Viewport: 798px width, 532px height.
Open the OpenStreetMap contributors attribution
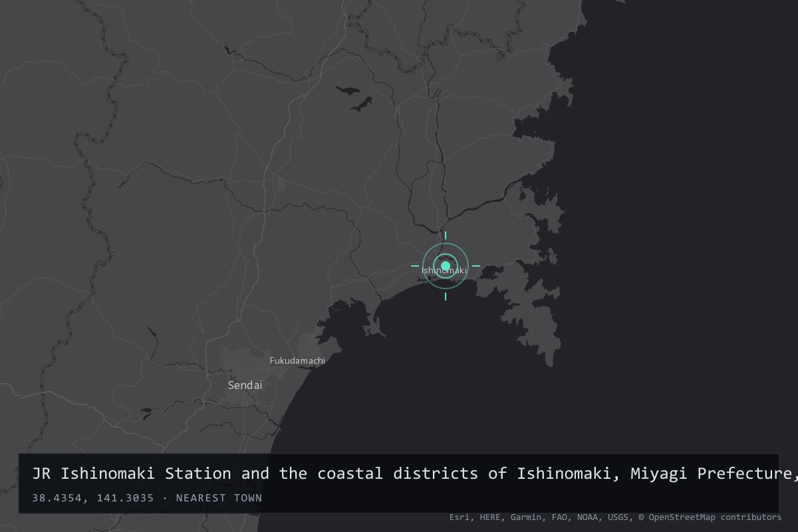(x=710, y=517)
